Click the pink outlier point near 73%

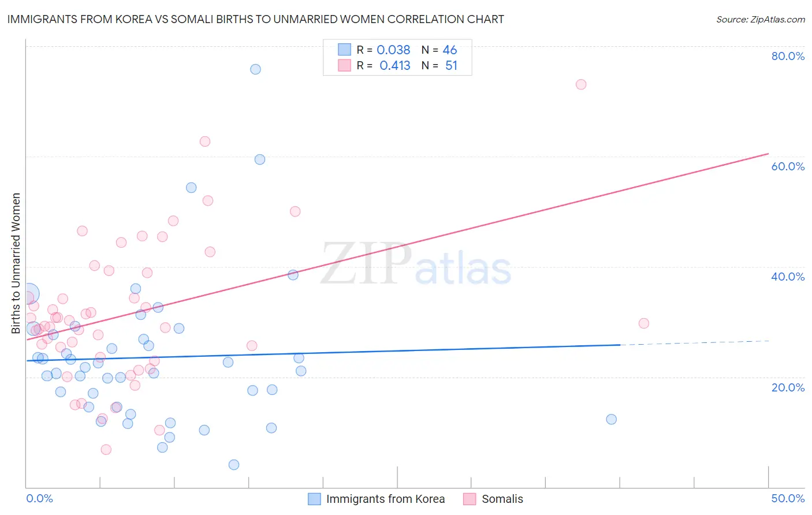click(581, 84)
